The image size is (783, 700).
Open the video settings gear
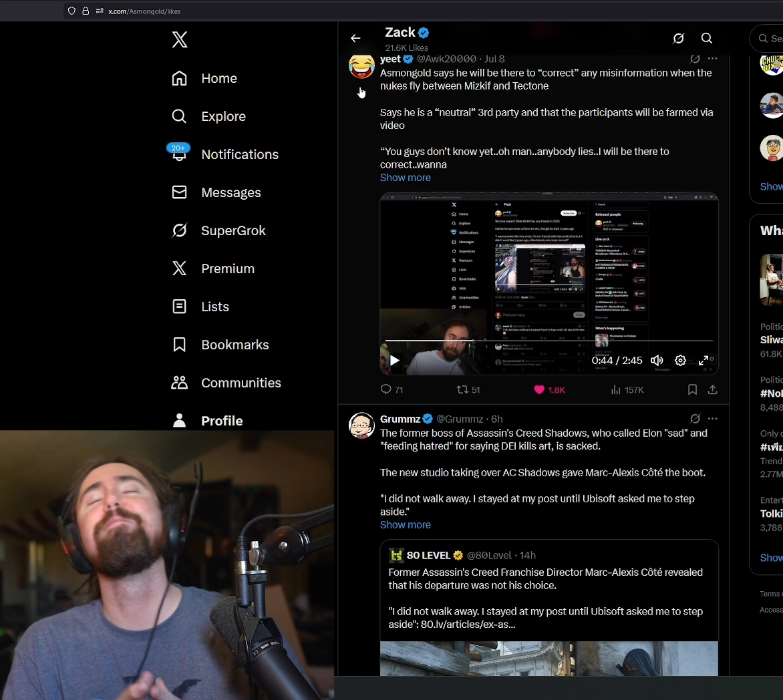click(x=680, y=361)
